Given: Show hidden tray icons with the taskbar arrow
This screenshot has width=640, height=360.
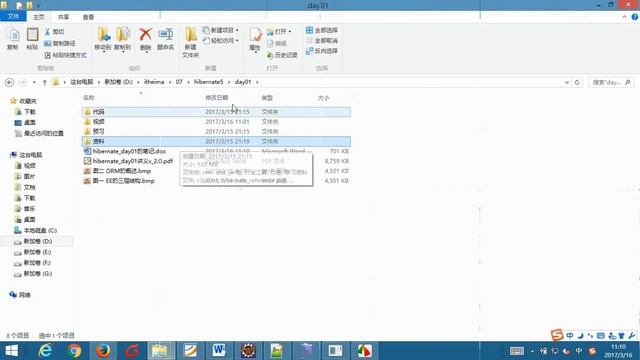Looking at the screenshot, I should click(532, 351).
